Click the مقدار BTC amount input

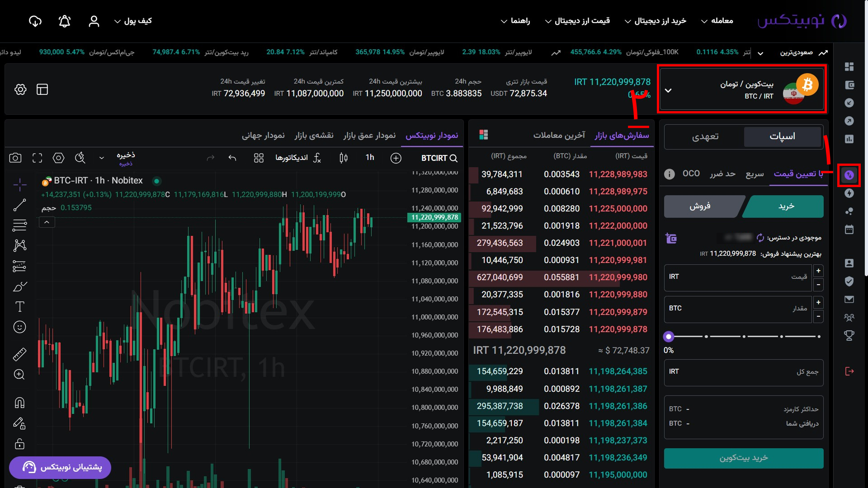tap(738, 309)
